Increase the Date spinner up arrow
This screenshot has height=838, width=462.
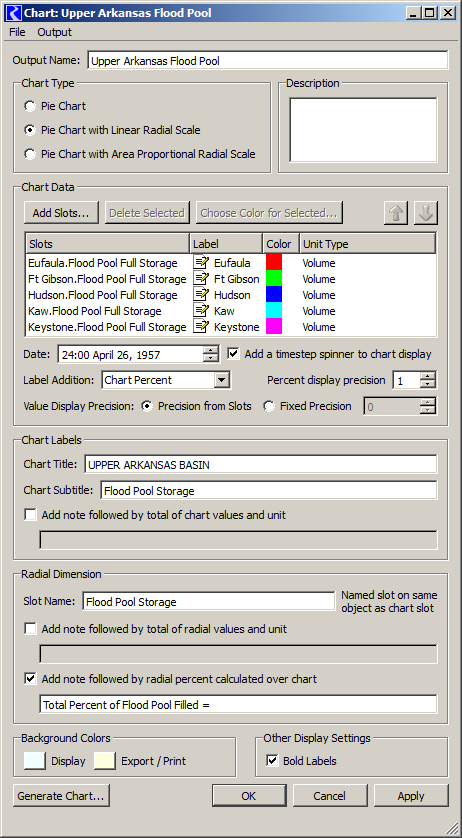pyautogui.click(x=211, y=350)
